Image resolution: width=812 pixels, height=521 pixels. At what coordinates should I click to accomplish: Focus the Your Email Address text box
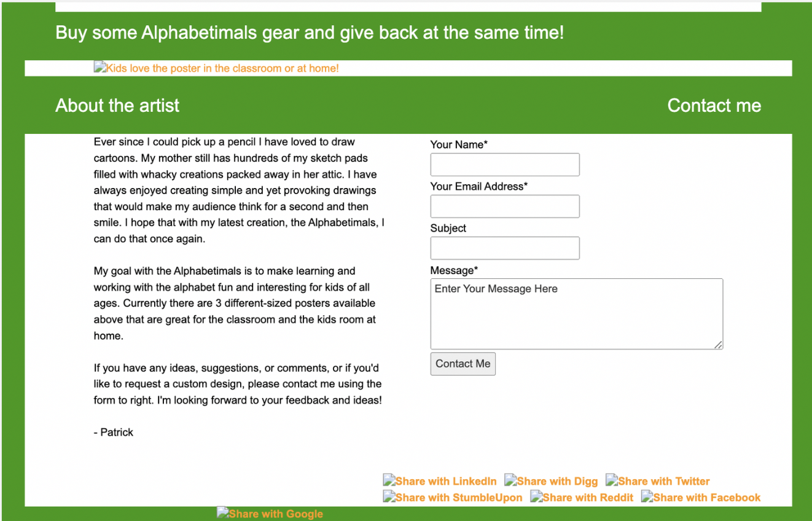pyautogui.click(x=505, y=206)
